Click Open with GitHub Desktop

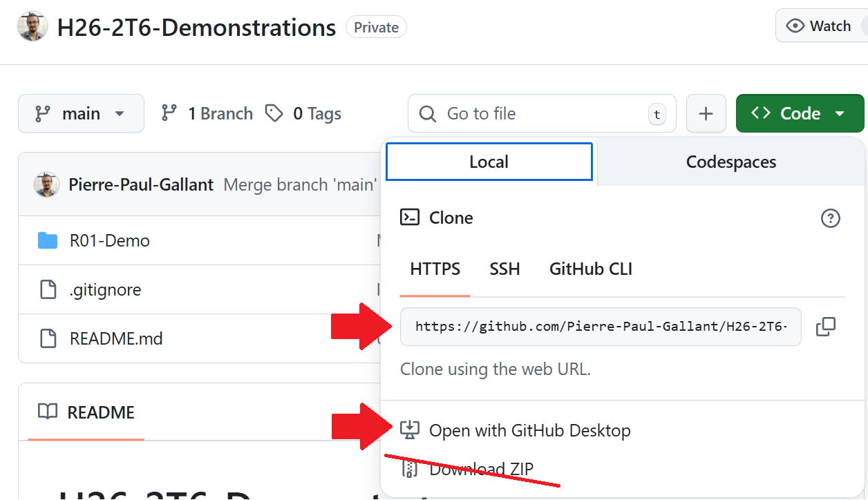[x=529, y=430]
